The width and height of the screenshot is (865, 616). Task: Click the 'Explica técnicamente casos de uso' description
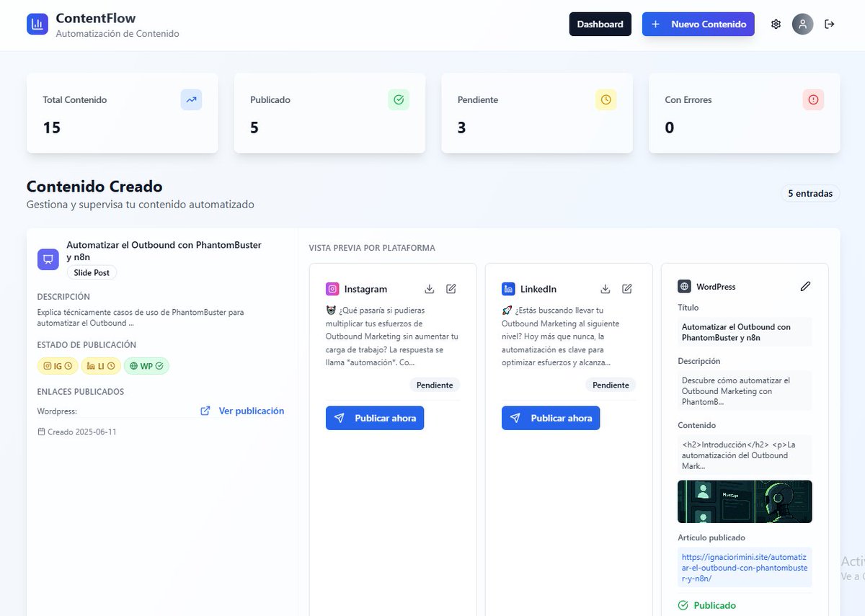click(141, 318)
